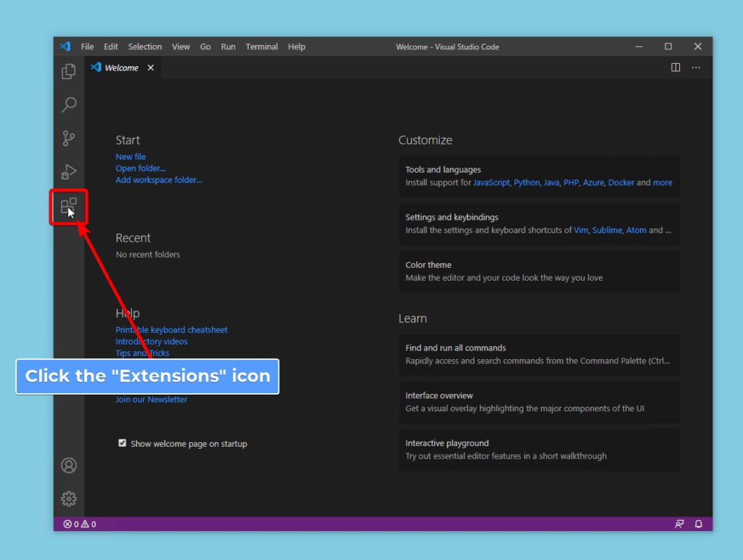The height and width of the screenshot is (560, 743).
Task: Open the Go menu
Action: coord(205,46)
